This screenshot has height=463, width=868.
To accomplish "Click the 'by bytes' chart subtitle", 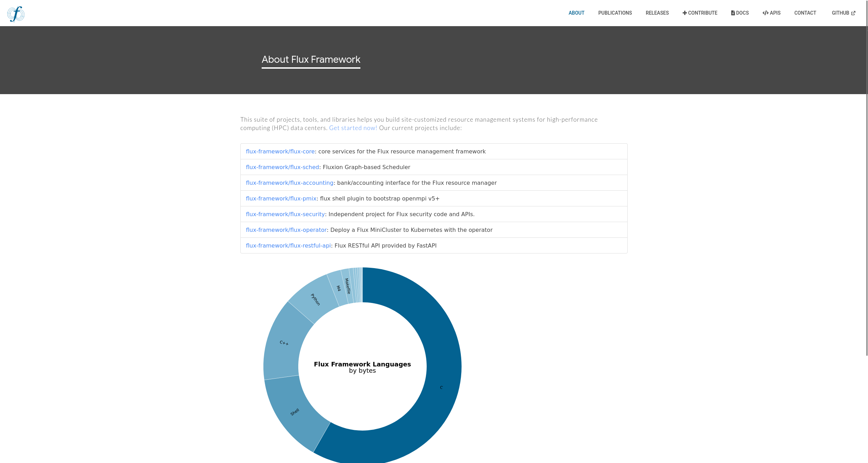I will 362,371.
